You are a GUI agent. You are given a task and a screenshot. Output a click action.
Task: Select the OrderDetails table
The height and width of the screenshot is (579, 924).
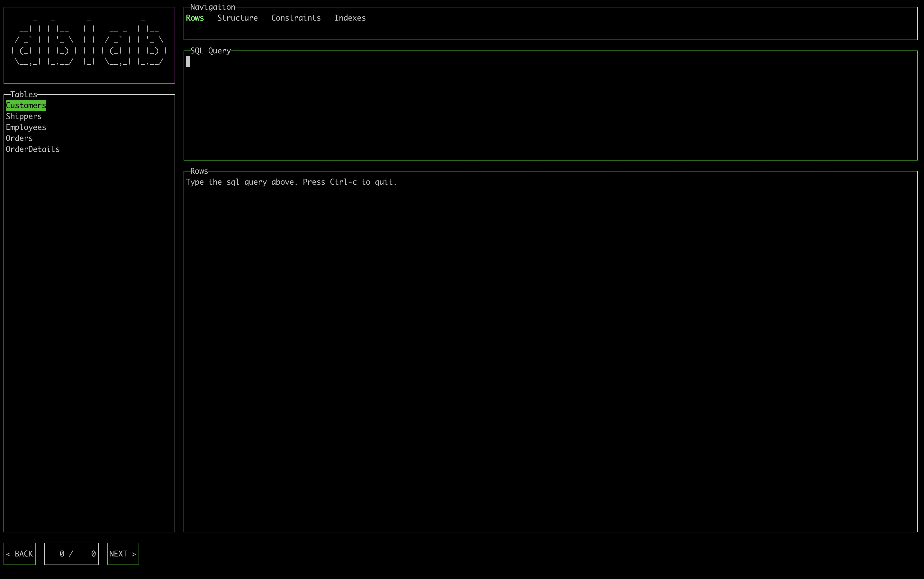coord(32,149)
